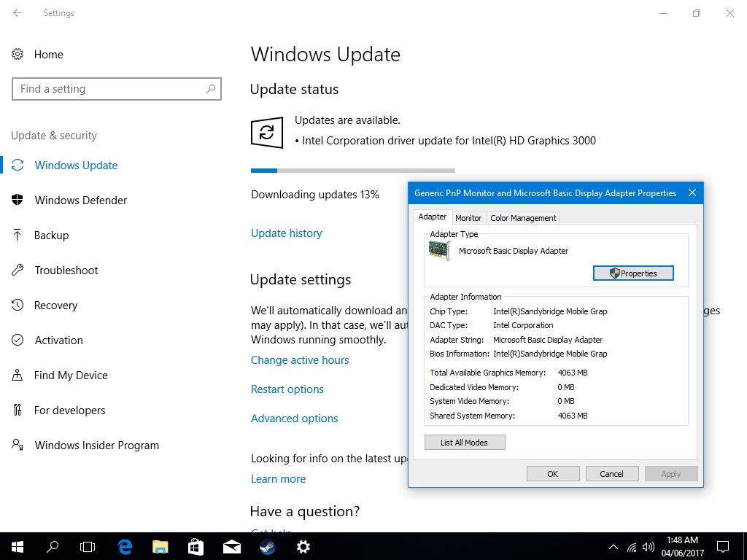Image resolution: width=747 pixels, height=560 pixels.
Task: Click the update download progress bar
Action: (x=353, y=170)
